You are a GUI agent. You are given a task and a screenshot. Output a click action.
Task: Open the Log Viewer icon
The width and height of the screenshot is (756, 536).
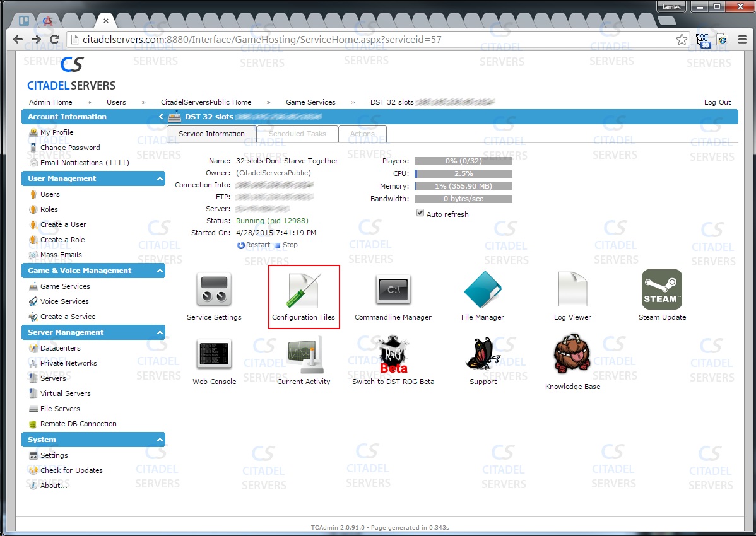click(572, 291)
